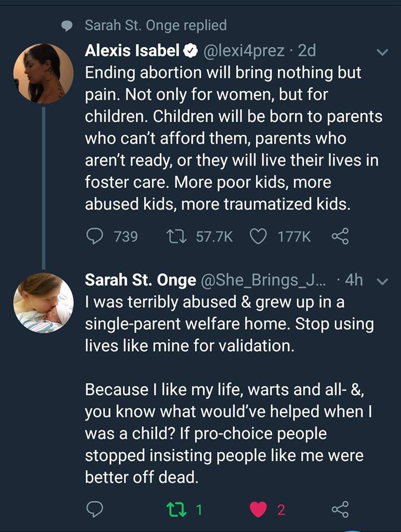Image resolution: width=401 pixels, height=532 pixels.
Task: Share Sarah St. Onge's tweet
Action: [x=340, y=510]
